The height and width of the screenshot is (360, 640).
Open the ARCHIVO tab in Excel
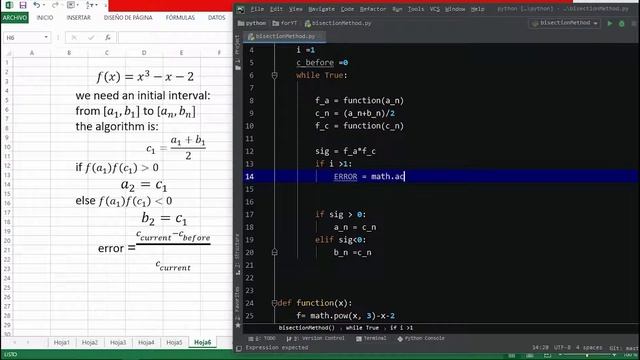point(15,18)
